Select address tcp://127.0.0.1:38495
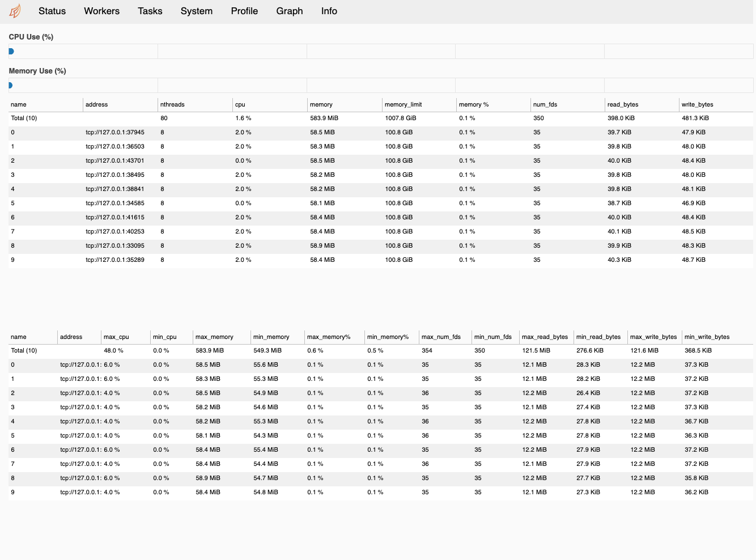The image size is (756, 560). coord(115,175)
